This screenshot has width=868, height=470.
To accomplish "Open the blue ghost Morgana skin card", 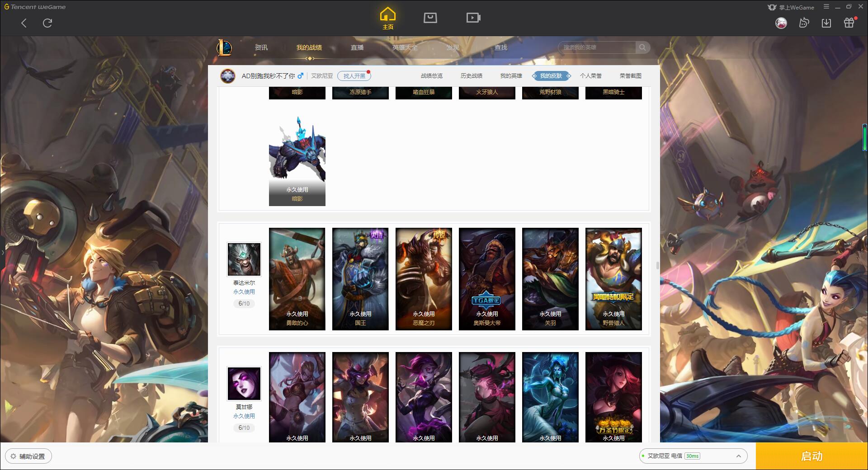I will [x=550, y=397].
